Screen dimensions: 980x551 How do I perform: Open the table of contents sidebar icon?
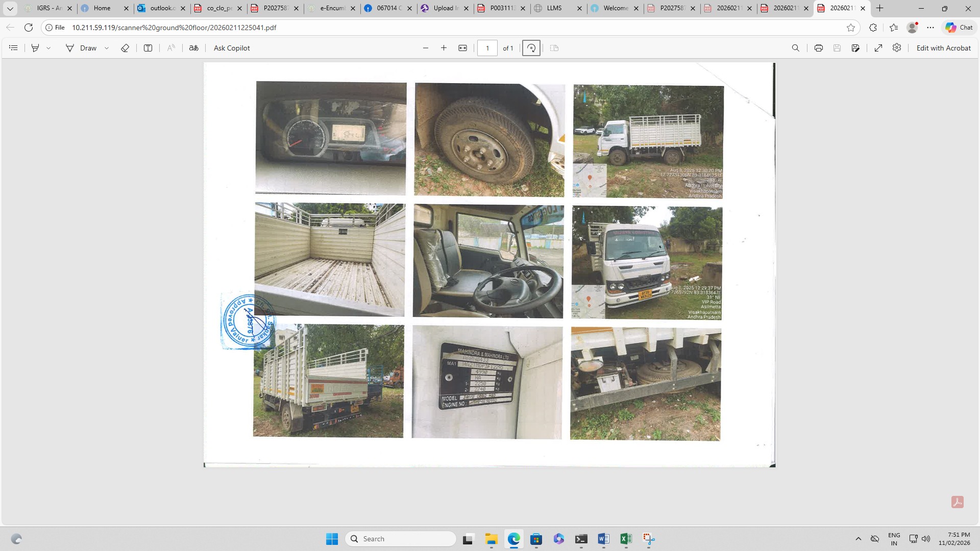click(x=14, y=48)
